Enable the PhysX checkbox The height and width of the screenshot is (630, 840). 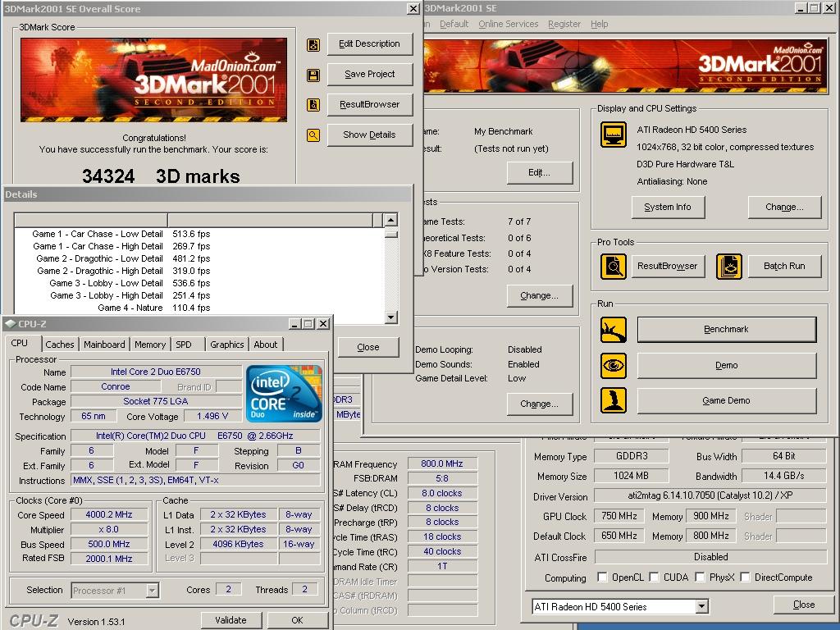(700, 577)
